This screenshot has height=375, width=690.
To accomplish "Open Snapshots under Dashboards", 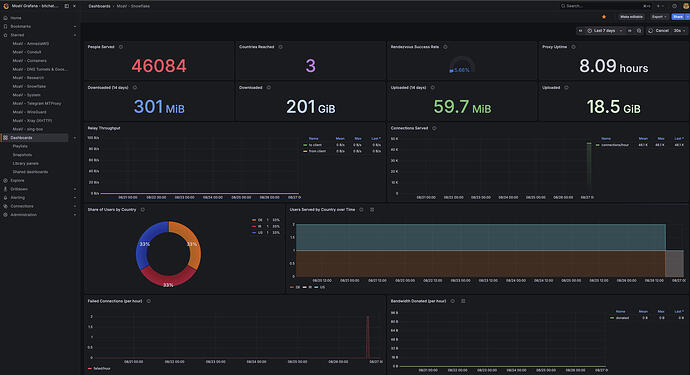I will point(22,155).
